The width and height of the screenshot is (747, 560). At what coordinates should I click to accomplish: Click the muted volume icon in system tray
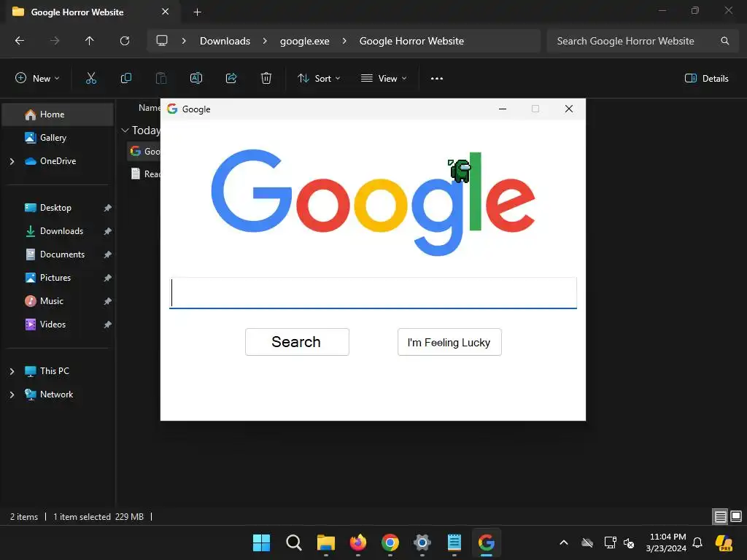click(629, 542)
